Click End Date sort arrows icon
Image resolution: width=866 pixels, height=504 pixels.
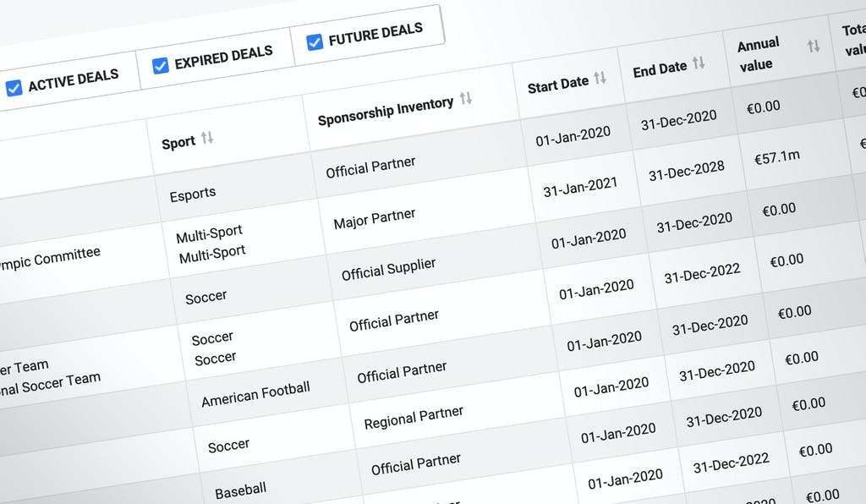[x=699, y=63]
